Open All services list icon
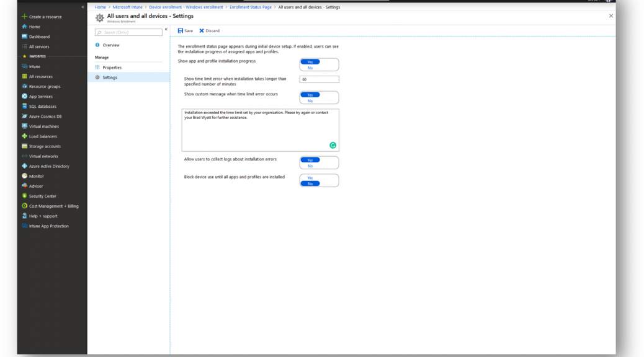 [x=24, y=46]
